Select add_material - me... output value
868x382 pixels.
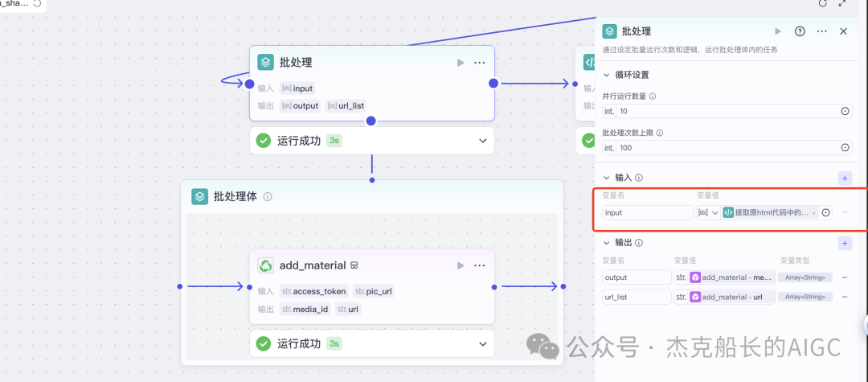(x=731, y=277)
